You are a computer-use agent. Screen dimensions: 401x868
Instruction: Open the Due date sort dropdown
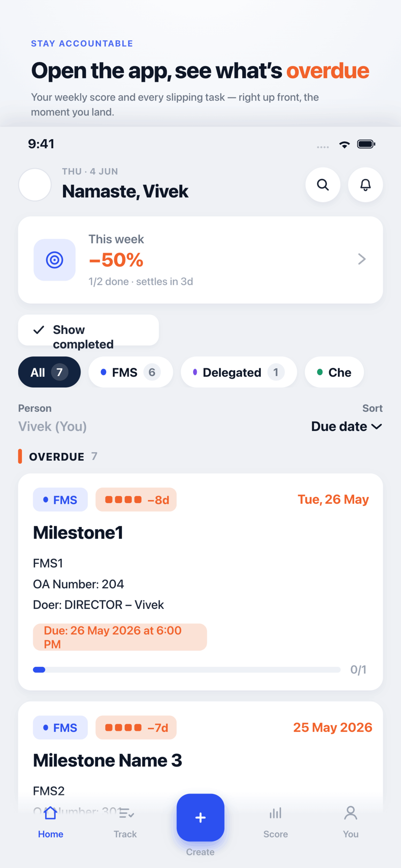[x=346, y=426]
